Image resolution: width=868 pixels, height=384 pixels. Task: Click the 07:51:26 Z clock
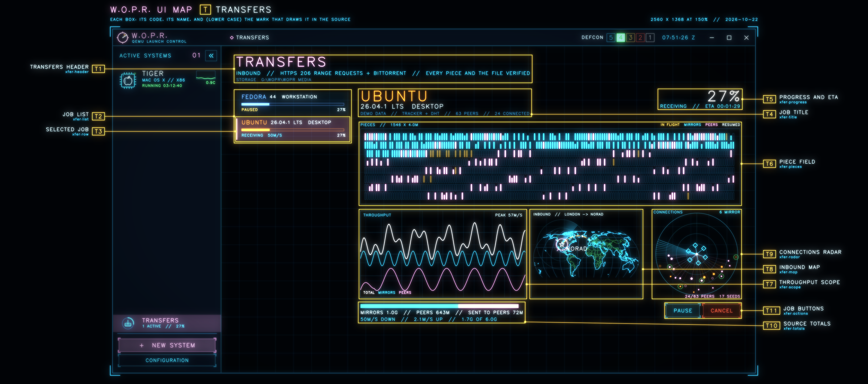[678, 37]
